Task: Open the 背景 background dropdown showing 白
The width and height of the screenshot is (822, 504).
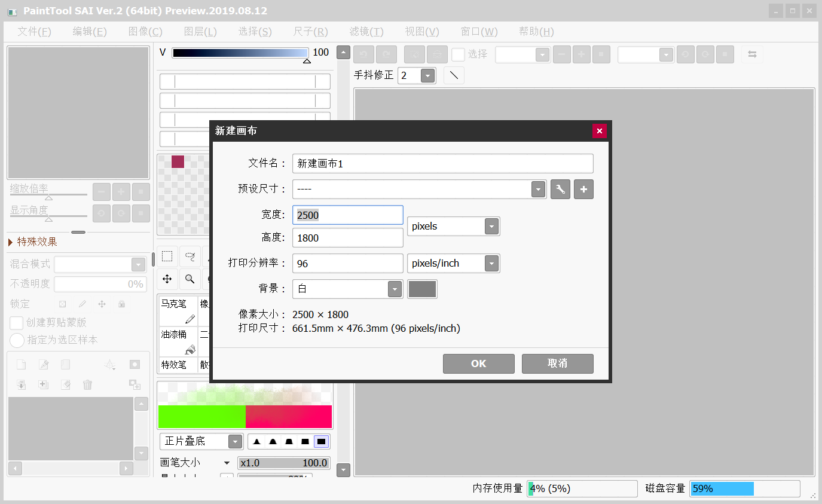Action: coord(395,289)
